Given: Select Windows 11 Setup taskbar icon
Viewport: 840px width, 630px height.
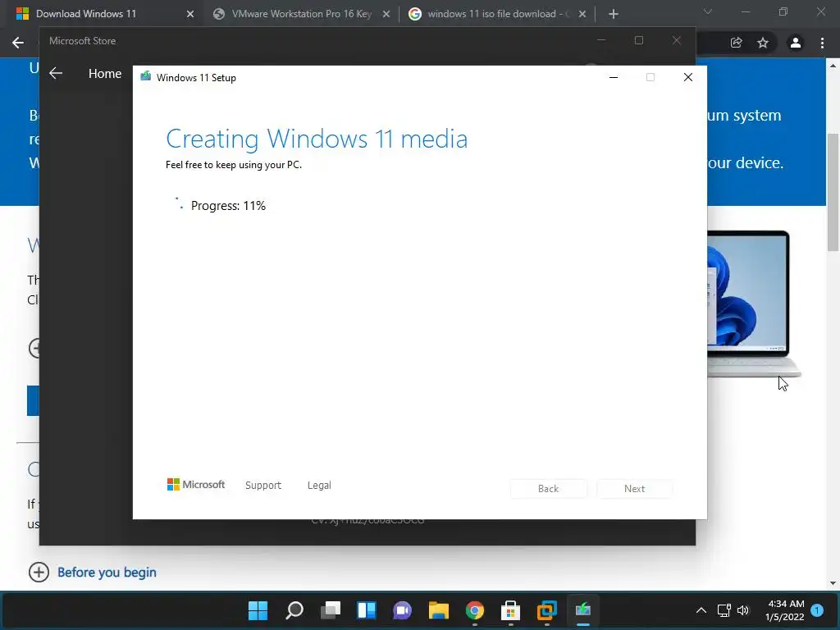Looking at the screenshot, I should 583,609.
